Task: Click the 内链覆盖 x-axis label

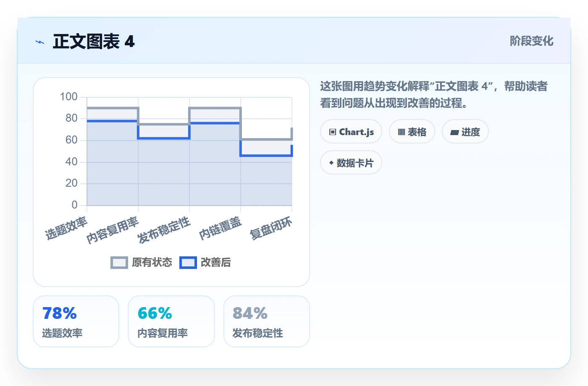Action: pos(220,228)
